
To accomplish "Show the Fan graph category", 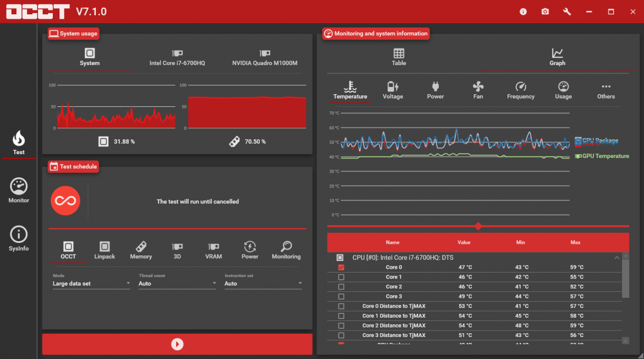I will click(478, 90).
